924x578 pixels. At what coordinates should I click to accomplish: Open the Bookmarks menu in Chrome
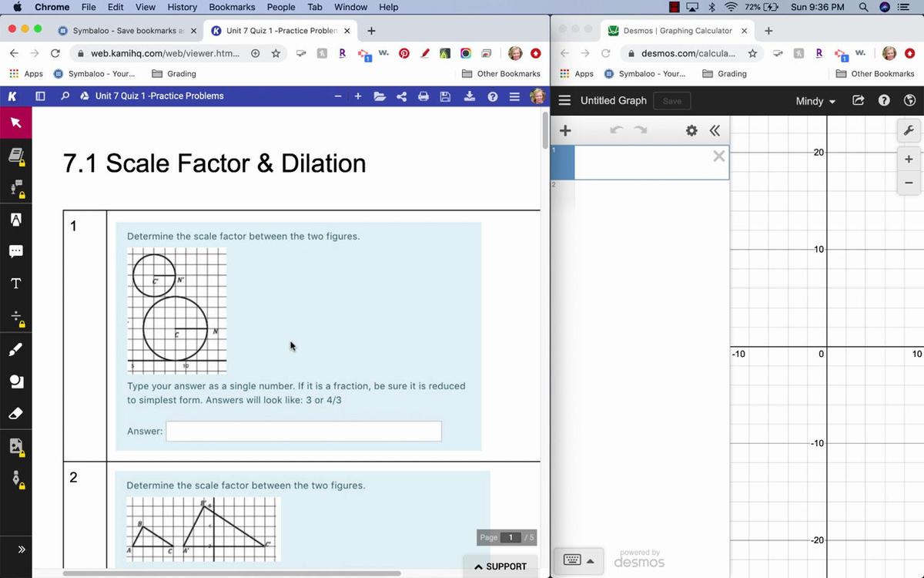pyautogui.click(x=232, y=7)
